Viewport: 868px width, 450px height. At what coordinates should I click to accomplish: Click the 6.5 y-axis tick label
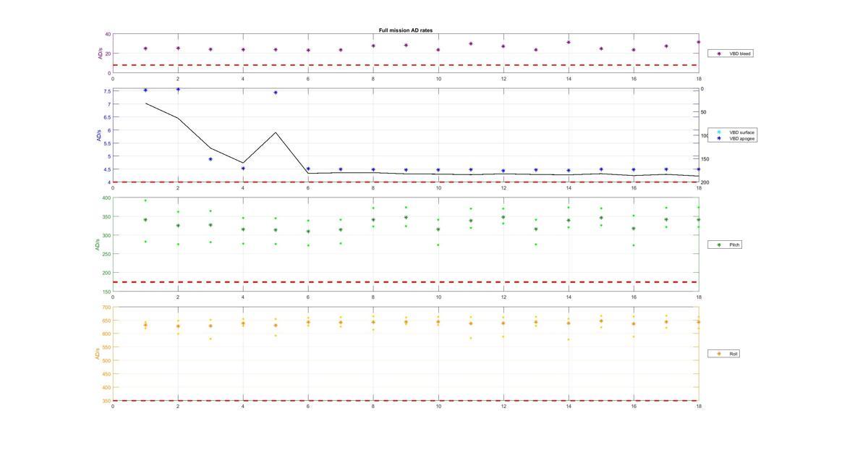click(107, 117)
